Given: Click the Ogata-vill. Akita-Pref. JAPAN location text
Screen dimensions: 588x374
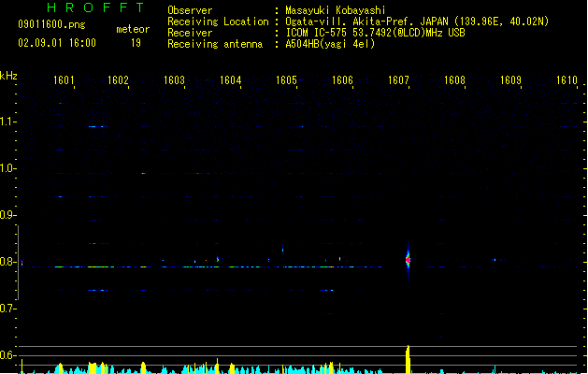Looking at the screenshot, I should pos(417,22).
